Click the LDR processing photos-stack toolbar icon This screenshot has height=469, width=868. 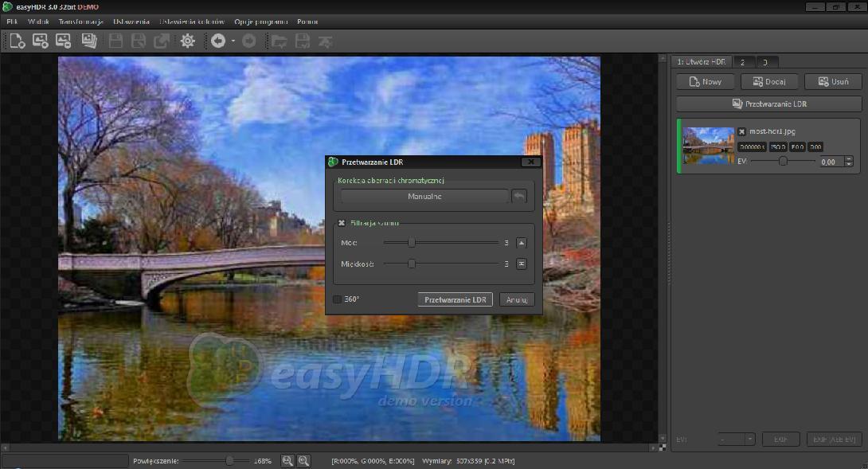point(89,41)
